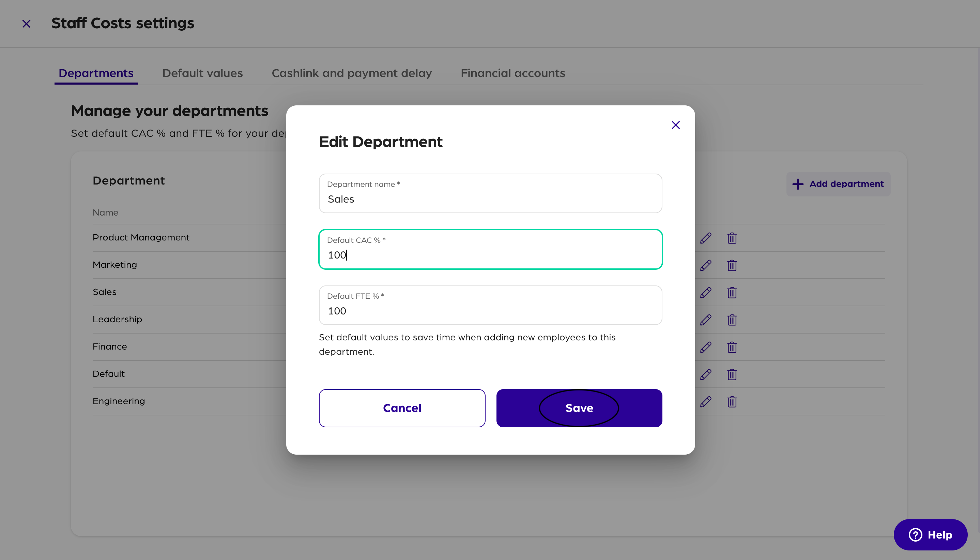
Task: Go to the Financial accounts tab
Action: [513, 73]
